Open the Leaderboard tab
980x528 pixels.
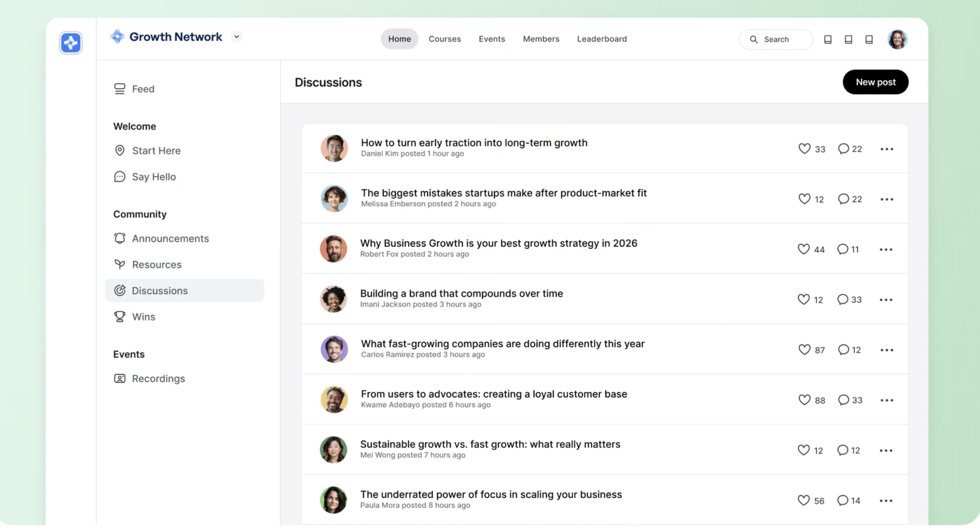[602, 39]
